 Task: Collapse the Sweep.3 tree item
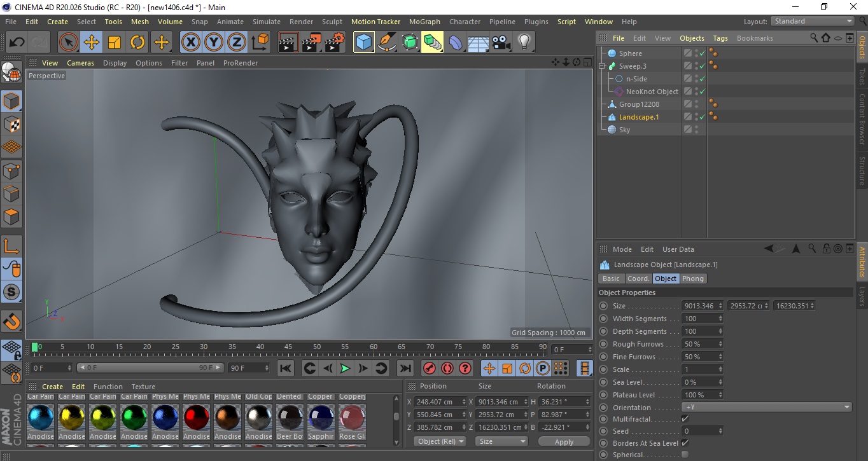[602, 66]
